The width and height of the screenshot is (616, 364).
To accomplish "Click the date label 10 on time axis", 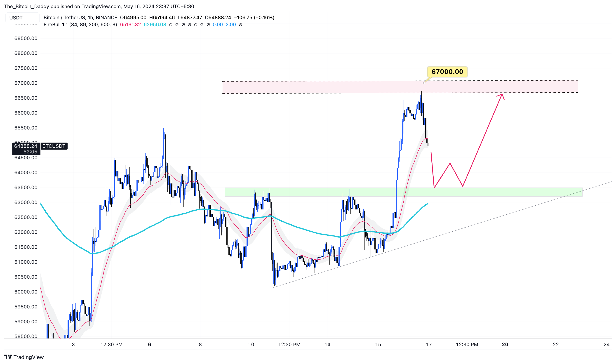I will [251, 344].
